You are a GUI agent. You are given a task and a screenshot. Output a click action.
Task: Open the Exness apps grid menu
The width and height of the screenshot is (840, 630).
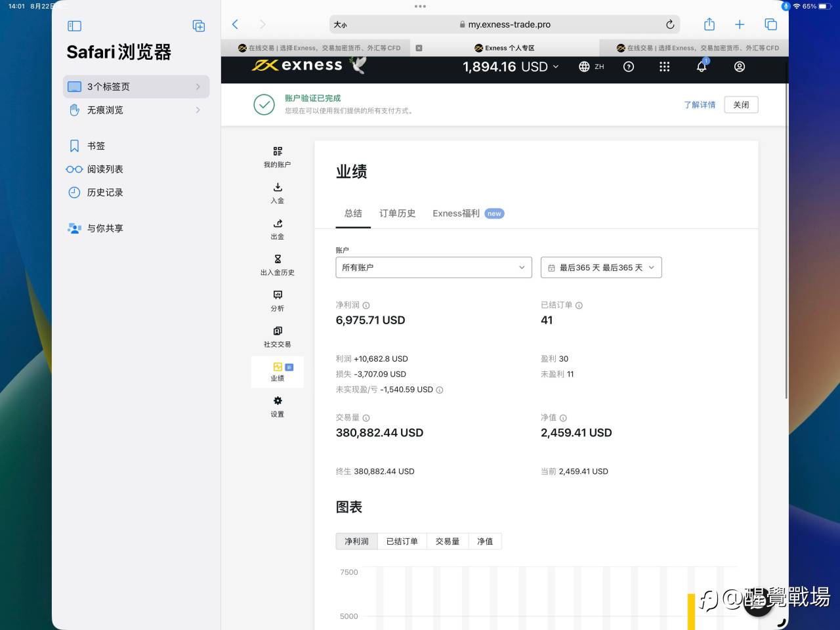664,66
